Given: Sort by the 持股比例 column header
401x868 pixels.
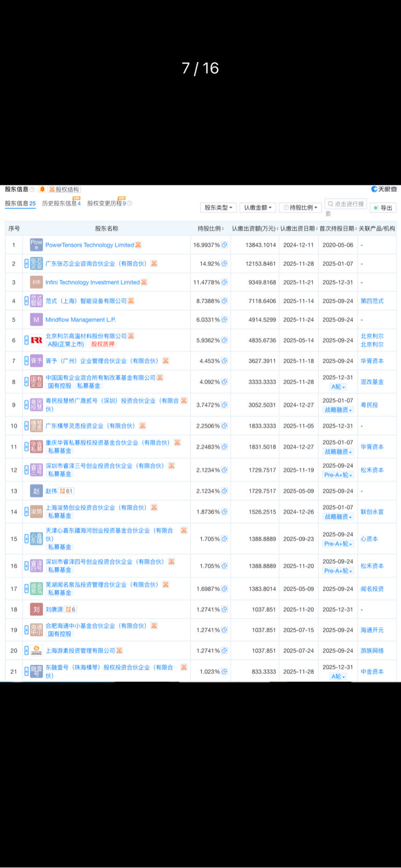Looking at the screenshot, I should pyautogui.click(x=210, y=229).
